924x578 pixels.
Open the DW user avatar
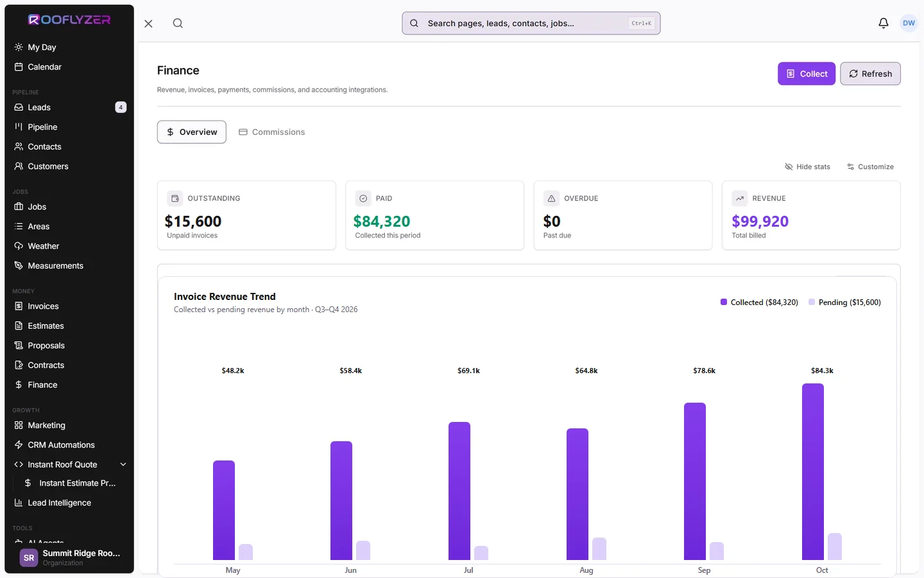(x=909, y=23)
